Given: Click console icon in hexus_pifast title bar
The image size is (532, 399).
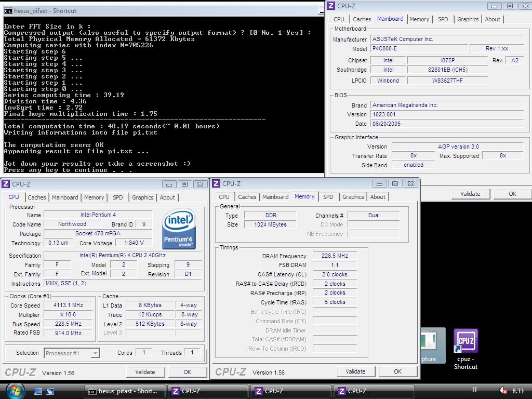Looking at the screenshot, I should pyautogui.click(x=8, y=11).
